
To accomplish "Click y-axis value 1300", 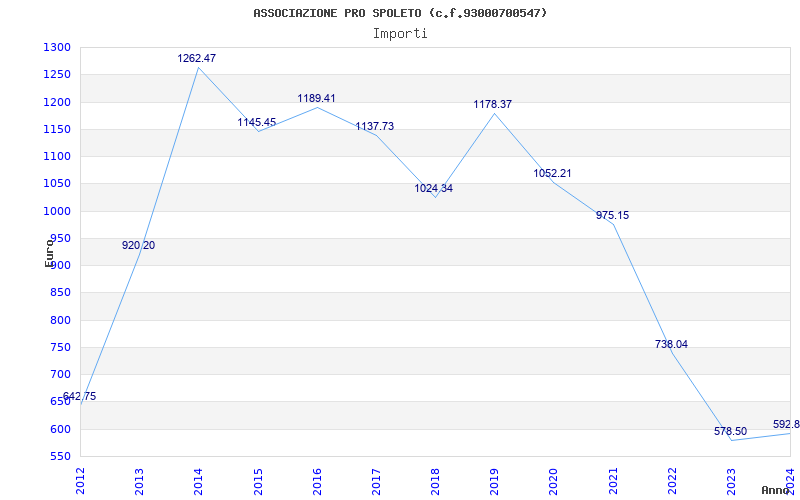I will pyautogui.click(x=57, y=47).
